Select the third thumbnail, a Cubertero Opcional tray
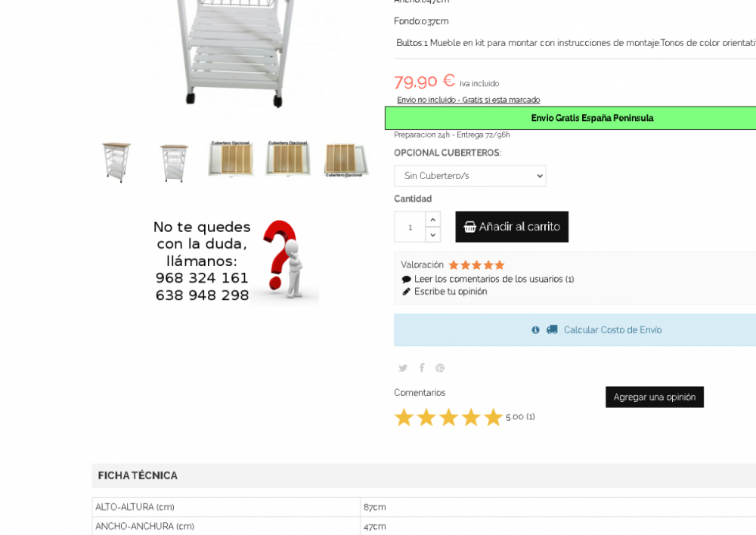The width and height of the screenshot is (756, 535). pos(231,159)
